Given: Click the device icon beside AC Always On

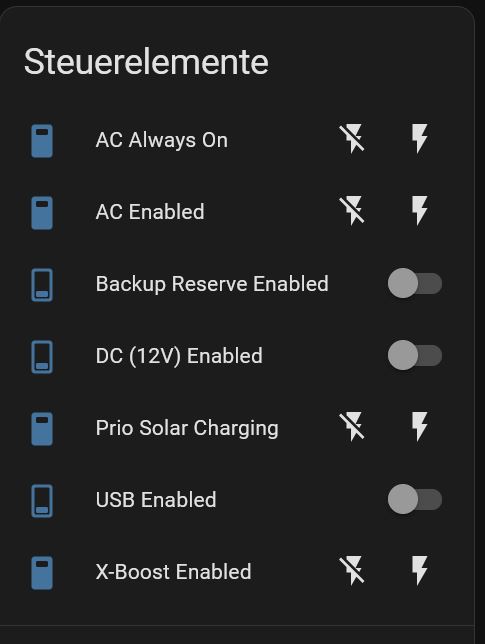Looking at the screenshot, I should tap(42, 141).
